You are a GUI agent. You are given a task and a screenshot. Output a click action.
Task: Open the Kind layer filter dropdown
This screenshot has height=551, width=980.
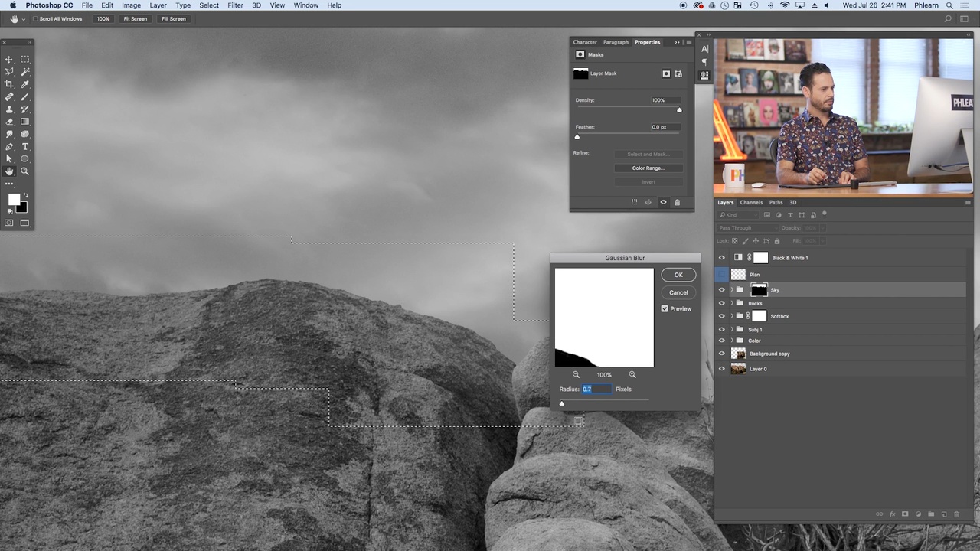coord(739,215)
